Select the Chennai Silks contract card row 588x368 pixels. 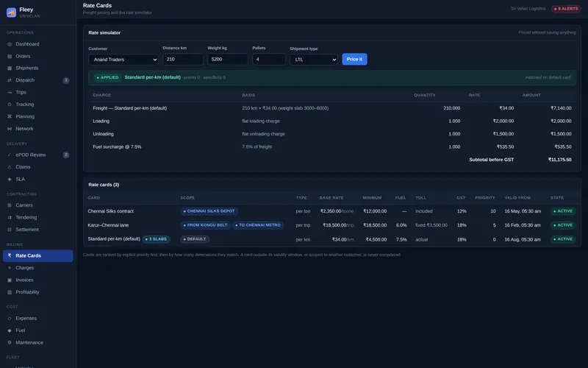click(332, 211)
